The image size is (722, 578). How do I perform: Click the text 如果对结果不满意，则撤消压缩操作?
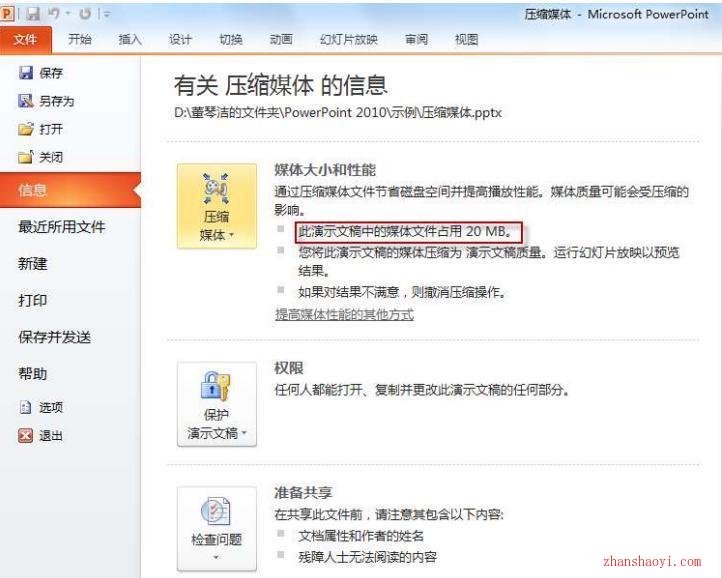coord(402,292)
